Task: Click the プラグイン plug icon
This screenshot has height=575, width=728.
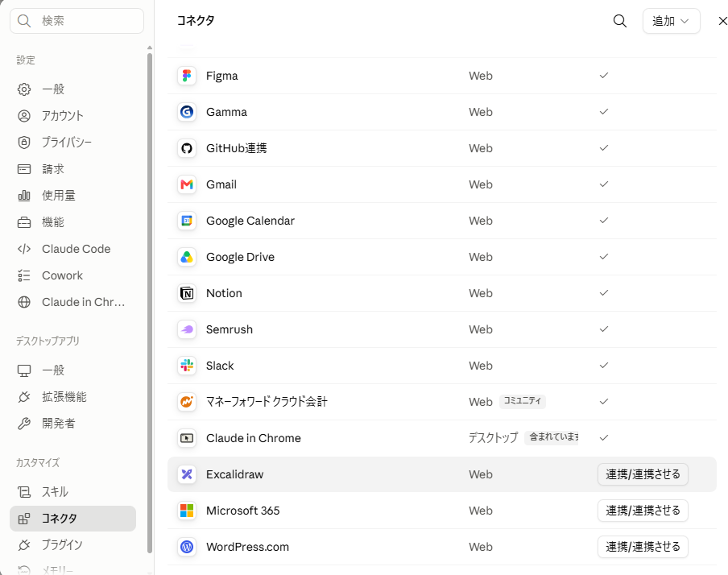Action: click(24, 545)
